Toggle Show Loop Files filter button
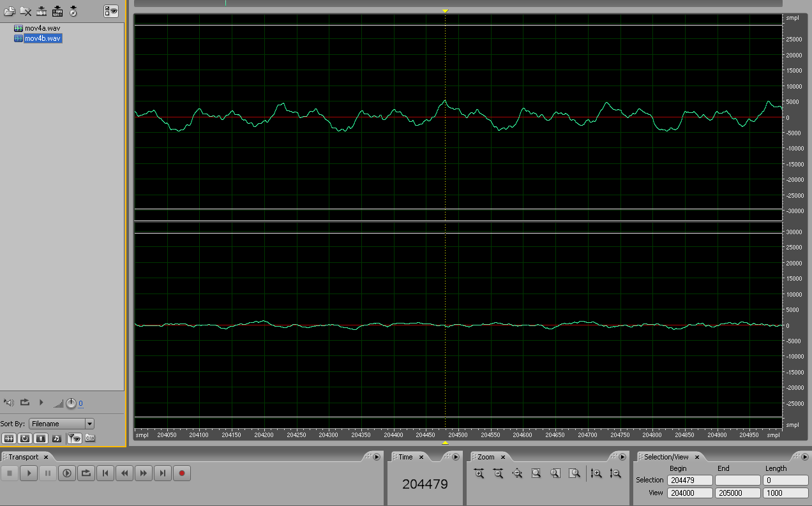This screenshot has height=506, width=812. (x=25, y=438)
